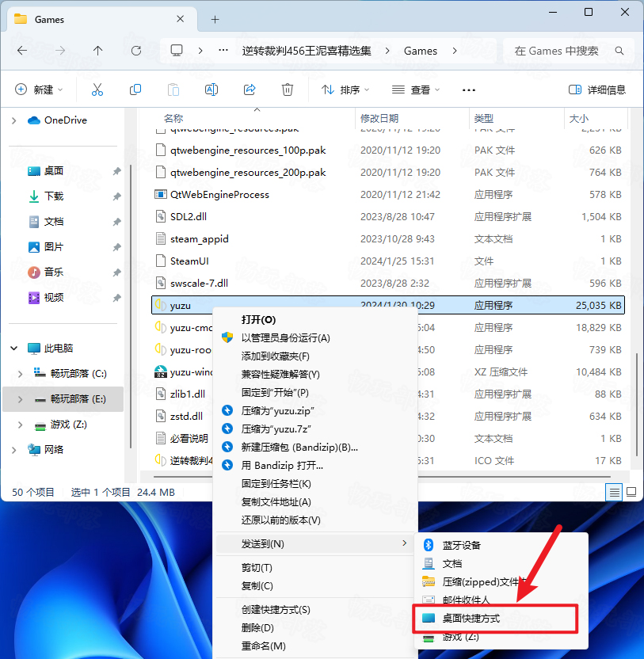Screen dimensions: 644x659
Task: Expand the OneDrive tree node
Action: pyautogui.click(x=14, y=120)
